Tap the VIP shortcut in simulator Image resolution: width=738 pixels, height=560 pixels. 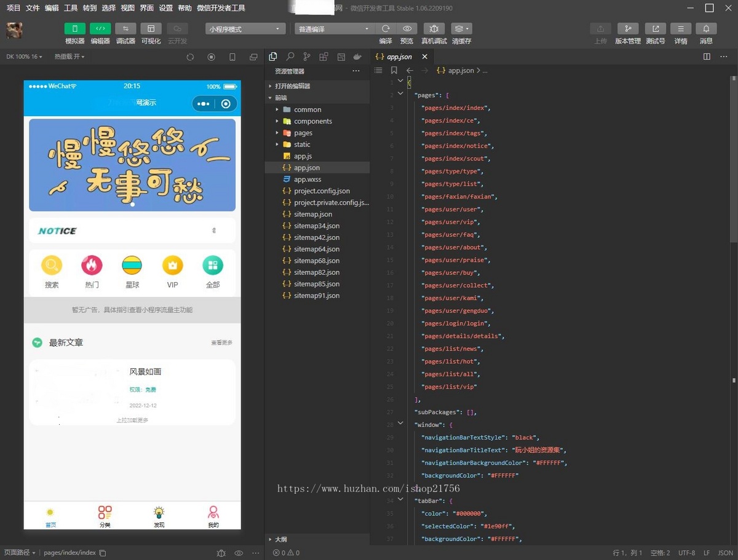(x=172, y=272)
